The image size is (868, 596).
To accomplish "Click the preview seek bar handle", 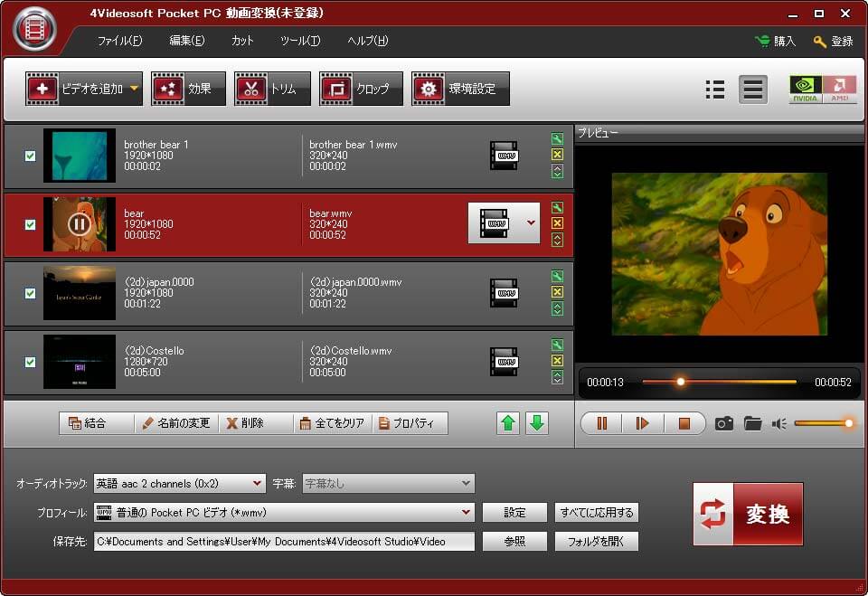I will coord(681,382).
